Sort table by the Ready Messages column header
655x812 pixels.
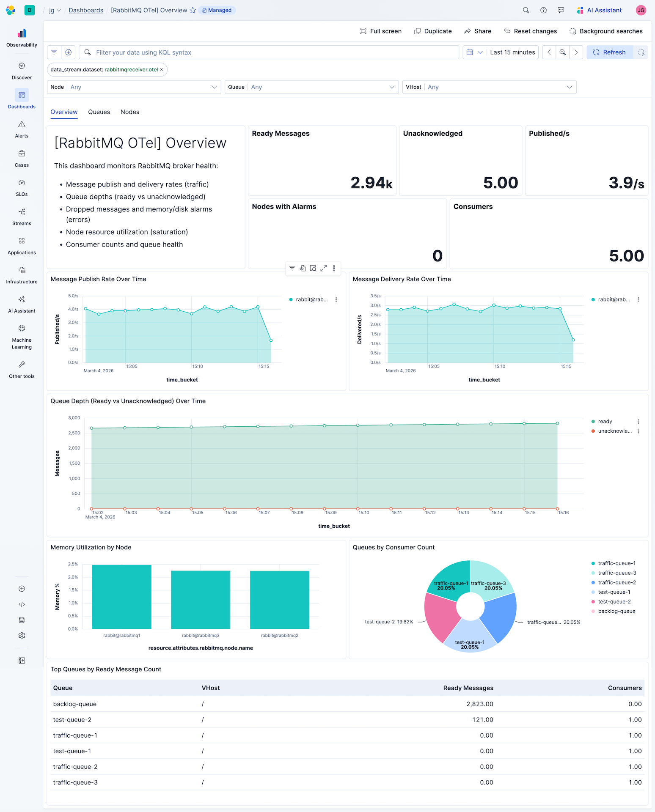[x=468, y=688]
